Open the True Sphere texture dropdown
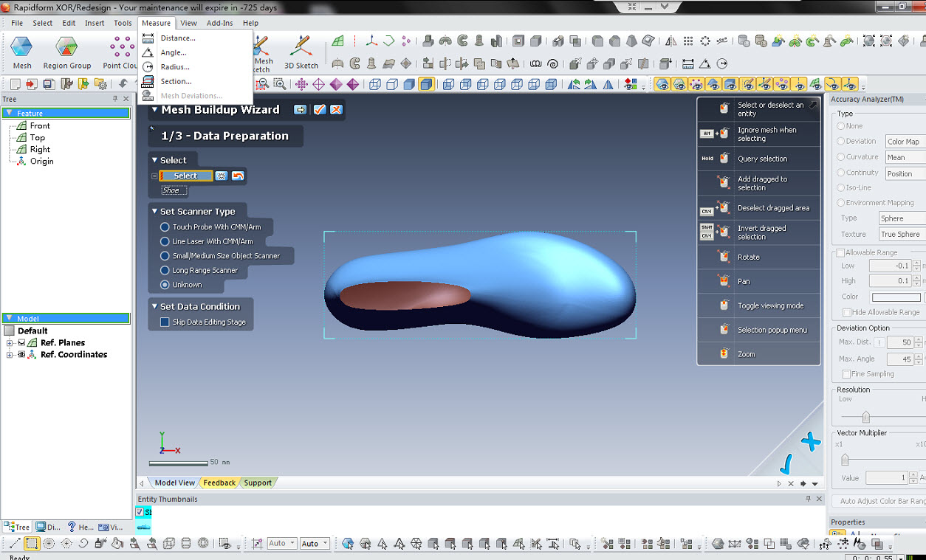 pos(902,234)
